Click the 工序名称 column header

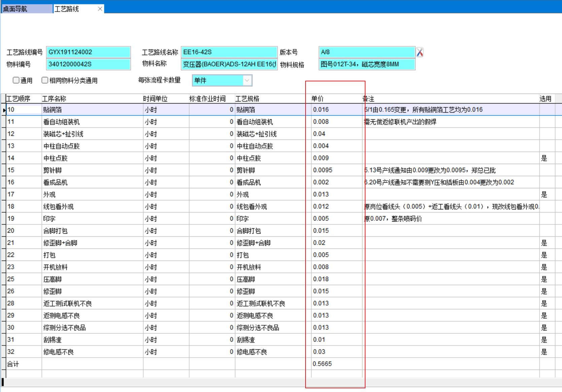coord(54,99)
